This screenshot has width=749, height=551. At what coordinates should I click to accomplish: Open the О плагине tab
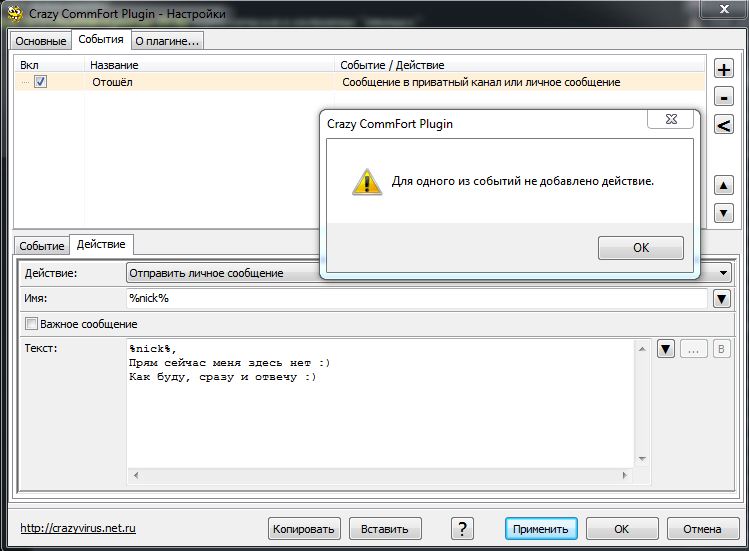pyautogui.click(x=167, y=41)
